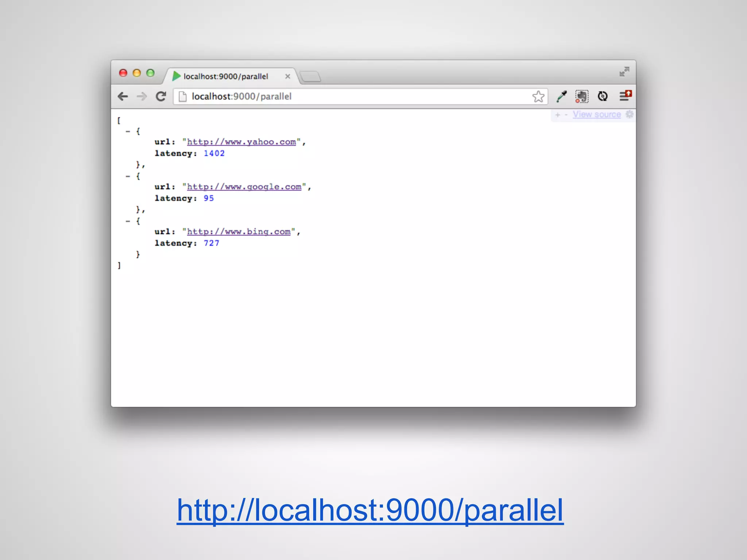747x560 pixels.
Task: Open JSON viewer settings gear
Action: point(630,114)
